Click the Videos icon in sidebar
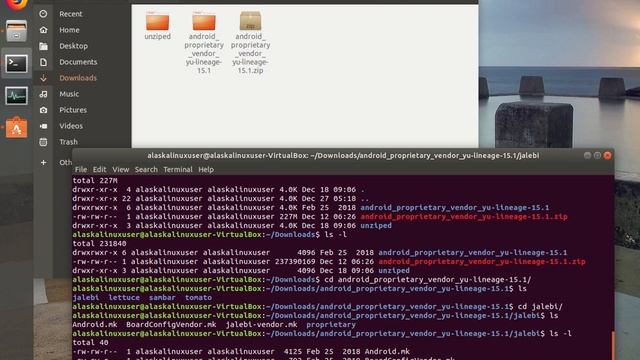The height and width of the screenshot is (360, 640). (x=43, y=126)
